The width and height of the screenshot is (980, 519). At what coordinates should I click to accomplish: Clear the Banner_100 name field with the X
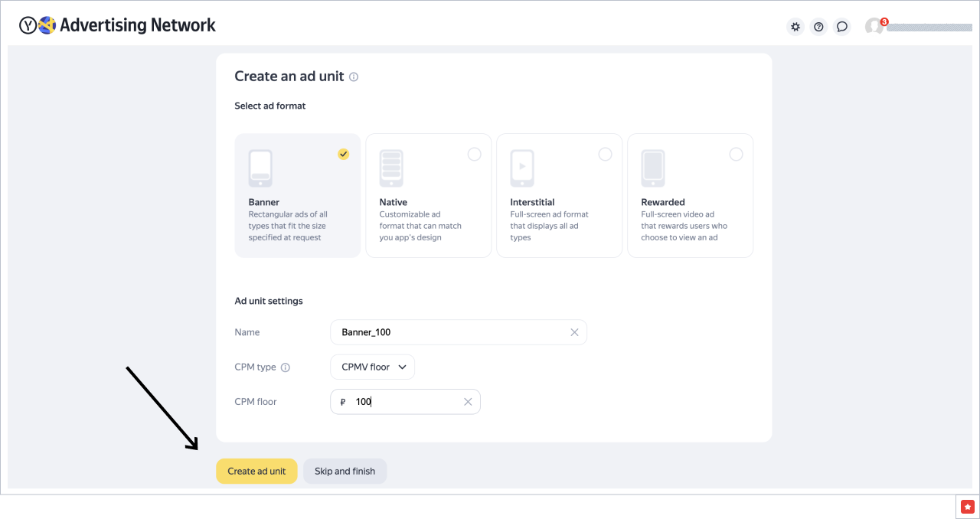pos(574,332)
